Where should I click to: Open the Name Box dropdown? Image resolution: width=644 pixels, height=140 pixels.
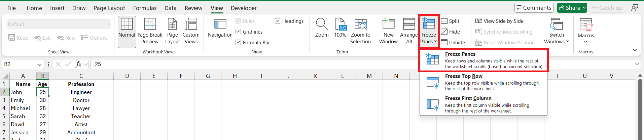pyautogui.click(x=40, y=64)
